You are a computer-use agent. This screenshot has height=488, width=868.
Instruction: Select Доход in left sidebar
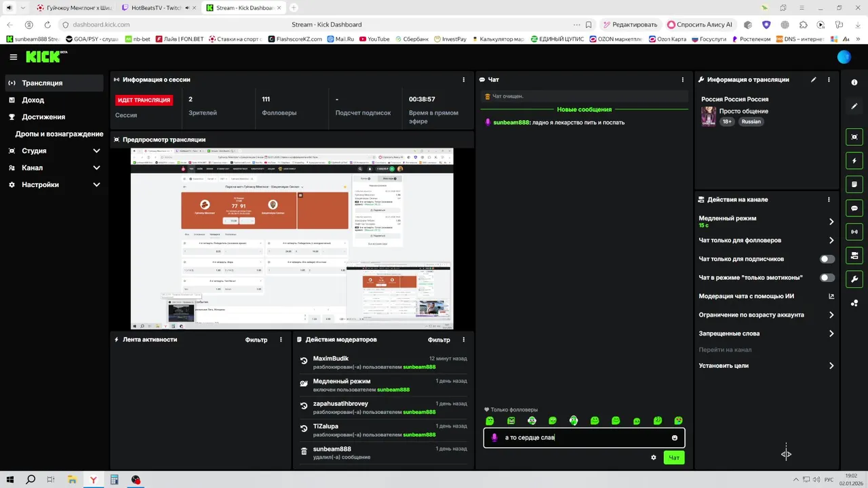click(54, 100)
